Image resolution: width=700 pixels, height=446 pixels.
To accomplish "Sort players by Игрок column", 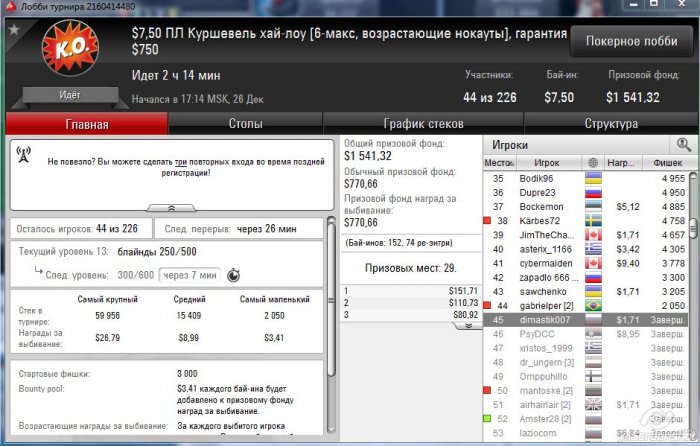I will 549,163.
